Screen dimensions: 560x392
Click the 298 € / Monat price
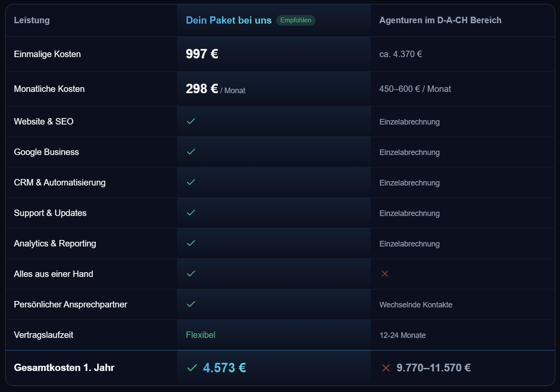[215, 89]
